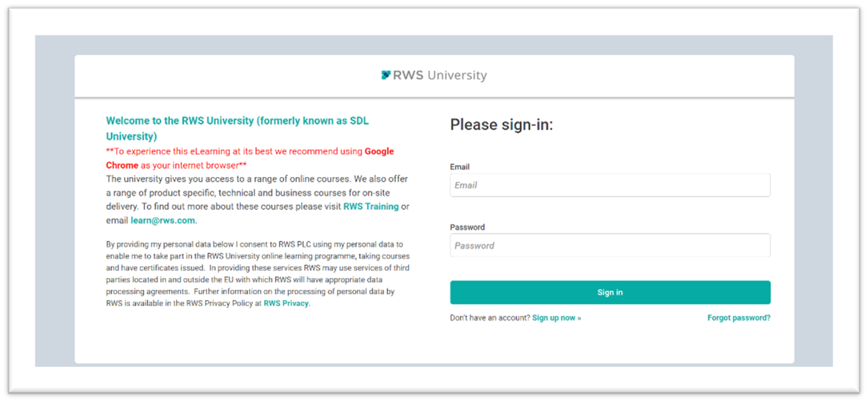Click the RWS logo icon in the header

386,75
